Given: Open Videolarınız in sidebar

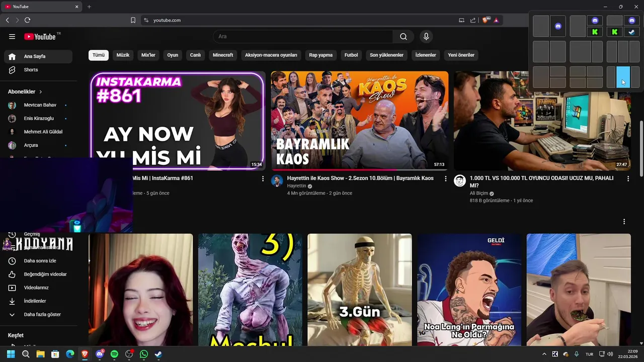Looking at the screenshot, I should [38, 288].
